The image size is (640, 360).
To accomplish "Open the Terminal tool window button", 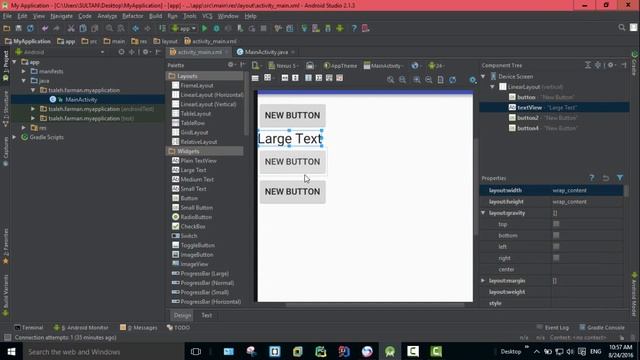I will [29, 327].
